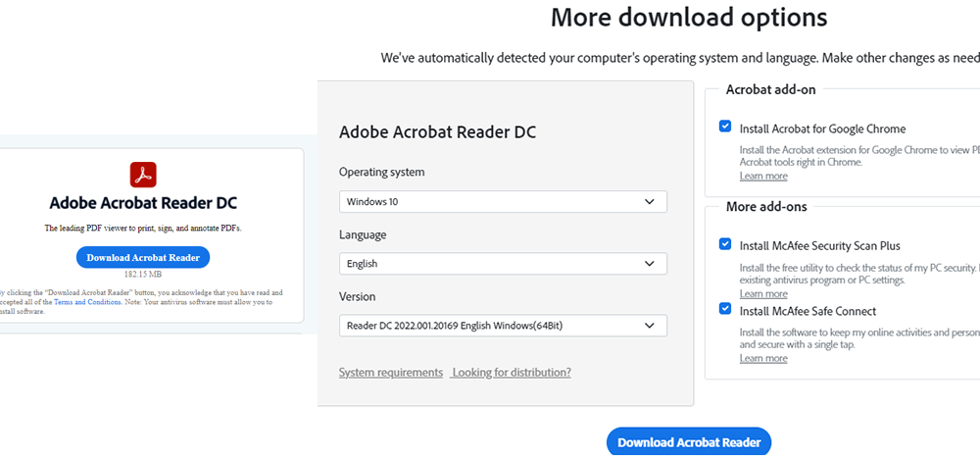The height and width of the screenshot is (461, 980).
Task: Open the System requirements link
Action: pos(391,373)
